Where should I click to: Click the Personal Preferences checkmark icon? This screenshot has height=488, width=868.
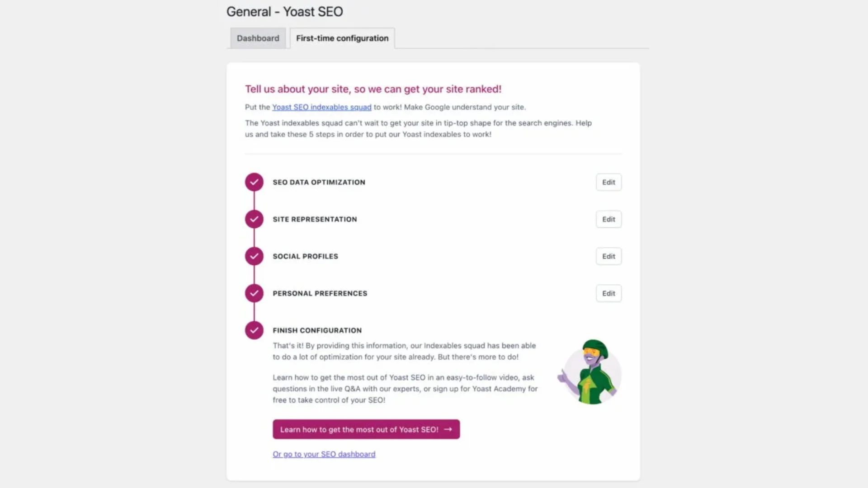[254, 293]
